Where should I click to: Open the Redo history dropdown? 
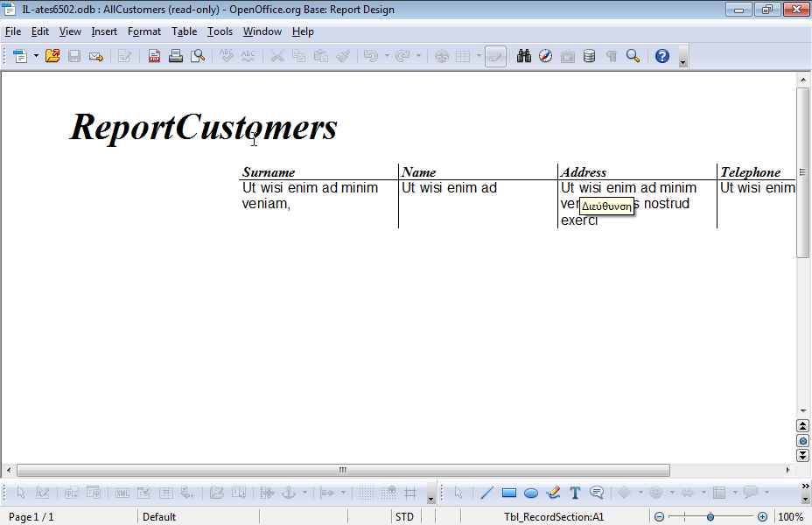418,56
